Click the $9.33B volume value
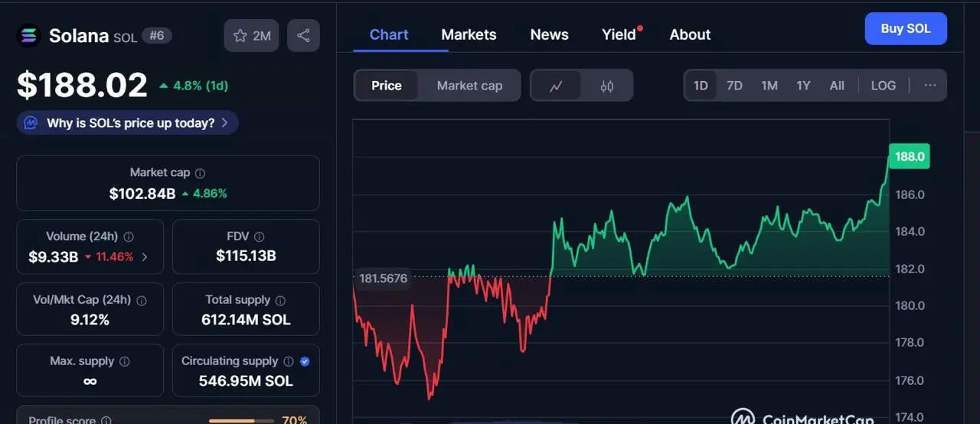This screenshot has width=980, height=424. 54,257
